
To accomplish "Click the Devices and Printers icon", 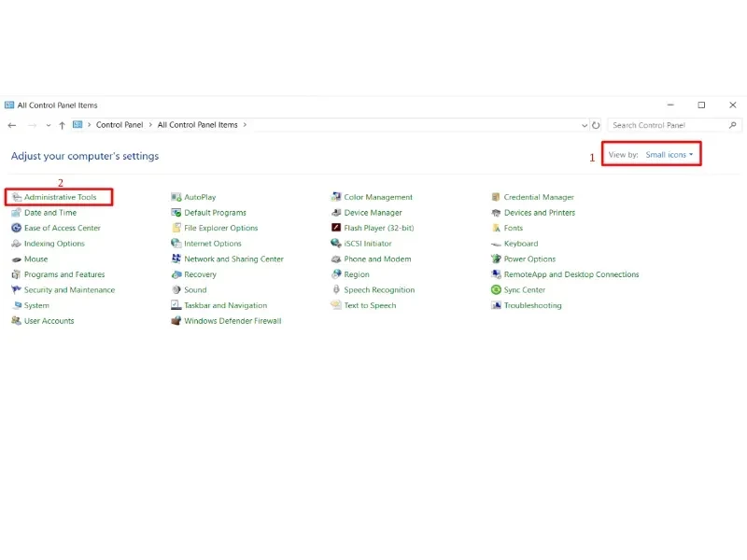I will point(496,213).
